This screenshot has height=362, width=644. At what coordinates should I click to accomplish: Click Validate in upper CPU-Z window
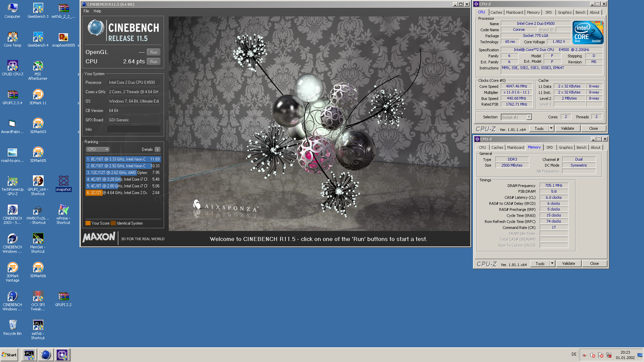(x=568, y=129)
